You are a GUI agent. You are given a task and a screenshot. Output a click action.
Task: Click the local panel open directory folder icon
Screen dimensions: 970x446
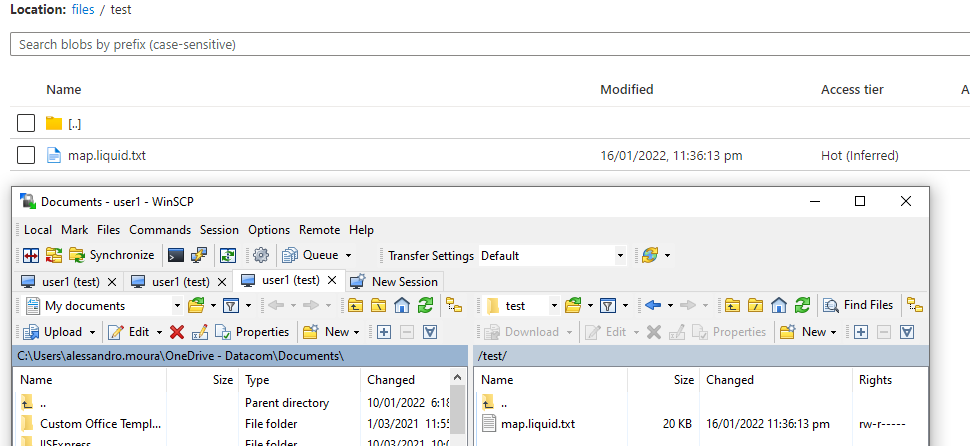(196, 306)
